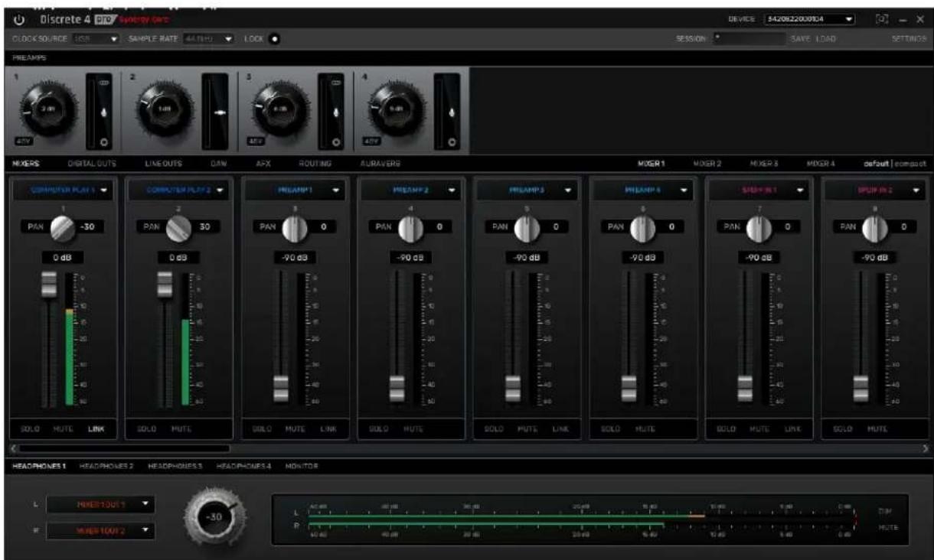Toggle LINK on Computer Play 1 channel

(96, 429)
